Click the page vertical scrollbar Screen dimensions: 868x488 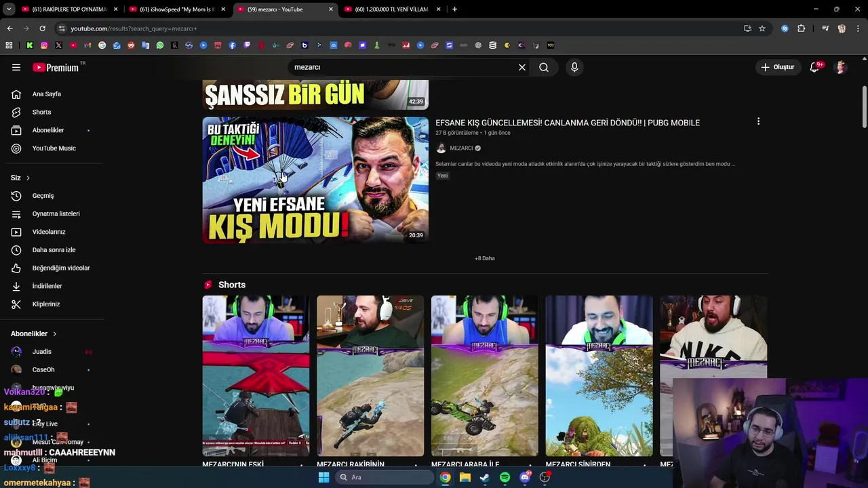click(865, 106)
